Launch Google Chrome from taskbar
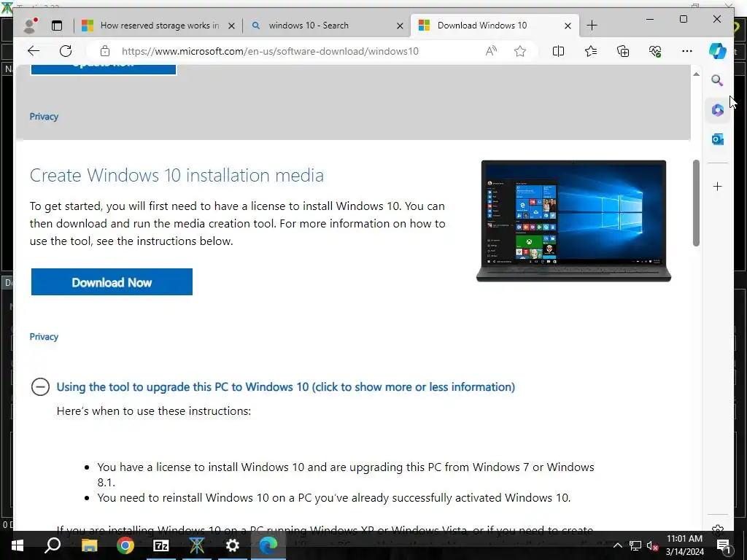This screenshot has height=560, width=747. 125,545
